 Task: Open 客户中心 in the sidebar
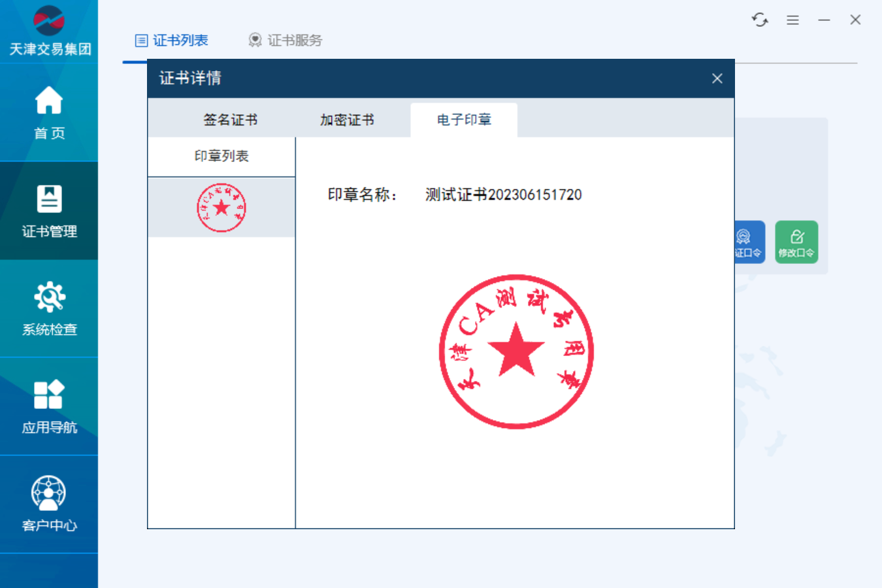coord(49,504)
